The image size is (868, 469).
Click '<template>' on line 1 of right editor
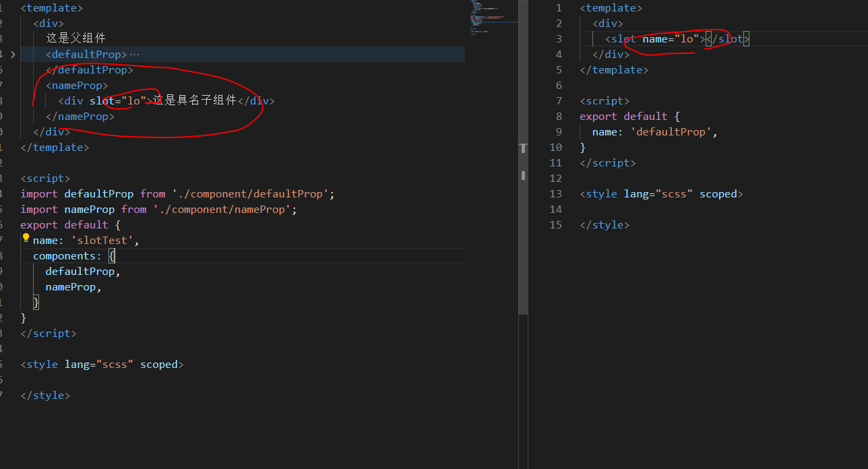pos(611,8)
